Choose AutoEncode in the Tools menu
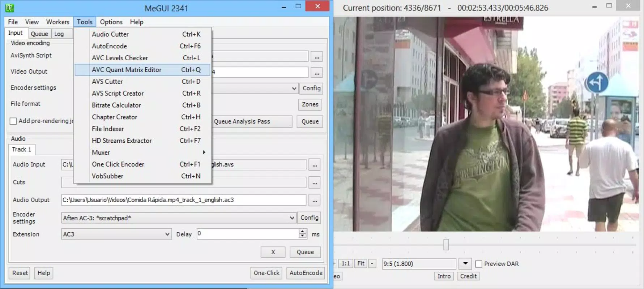Viewport: 644px width, 289px height. 142,46
